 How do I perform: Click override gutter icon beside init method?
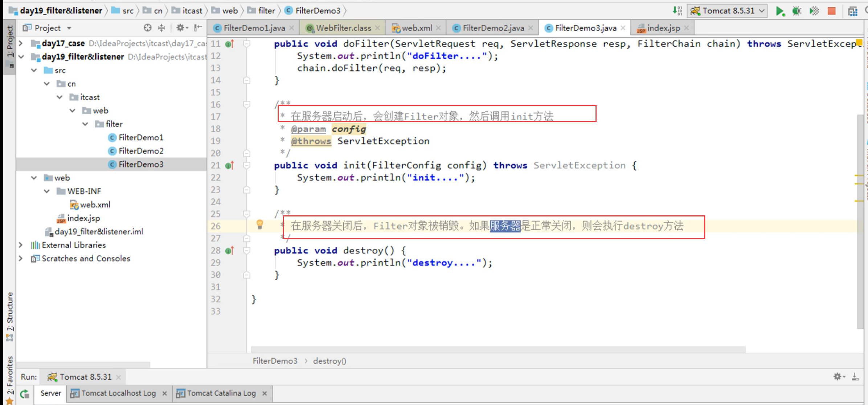coord(229,166)
